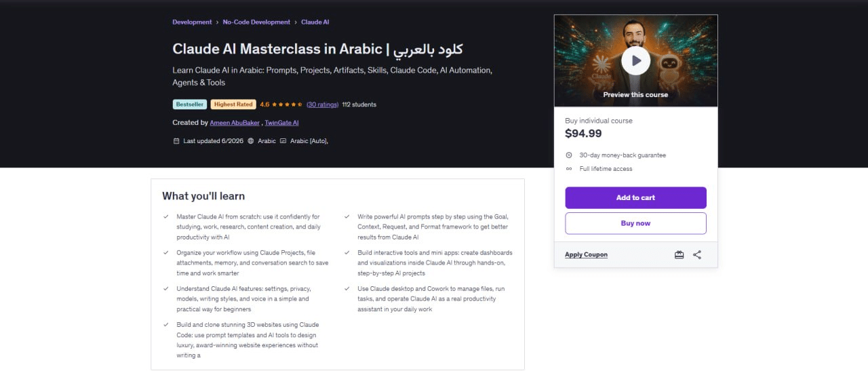Open instructor Ameen AbuBaker profile
Viewport: 868px width, 371px height.
point(235,123)
